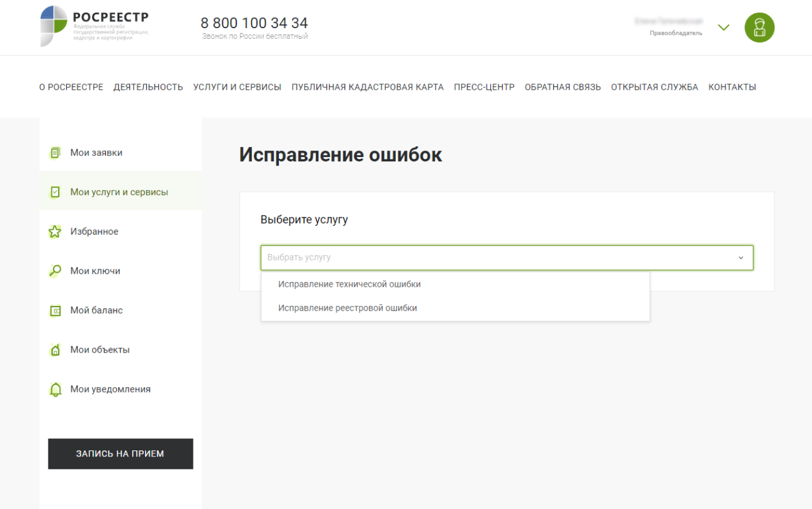Image resolution: width=812 pixels, height=509 pixels.
Task: Open the ПРЕСС-ЦЕНТР menu
Action: pos(484,87)
